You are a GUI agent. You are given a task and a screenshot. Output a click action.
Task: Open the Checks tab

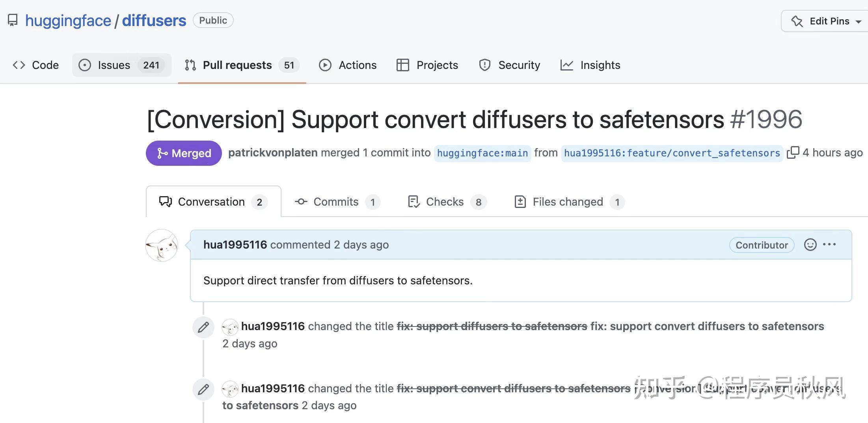click(447, 202)
